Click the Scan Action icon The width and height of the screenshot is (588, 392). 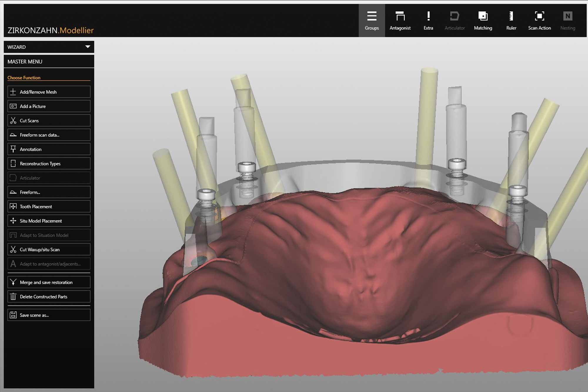[539, 20]
